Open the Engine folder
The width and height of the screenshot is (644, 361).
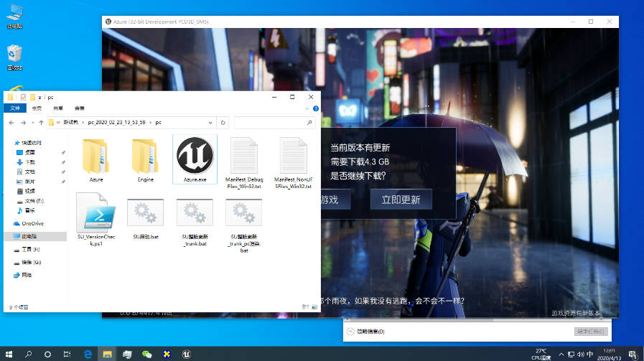[145, 156]
